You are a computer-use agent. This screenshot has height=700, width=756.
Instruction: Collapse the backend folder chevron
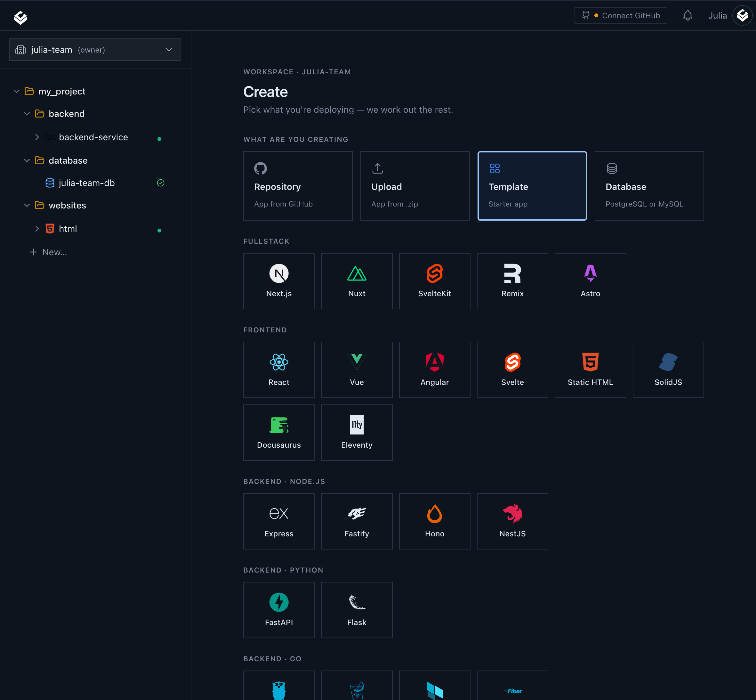point(27,114)
